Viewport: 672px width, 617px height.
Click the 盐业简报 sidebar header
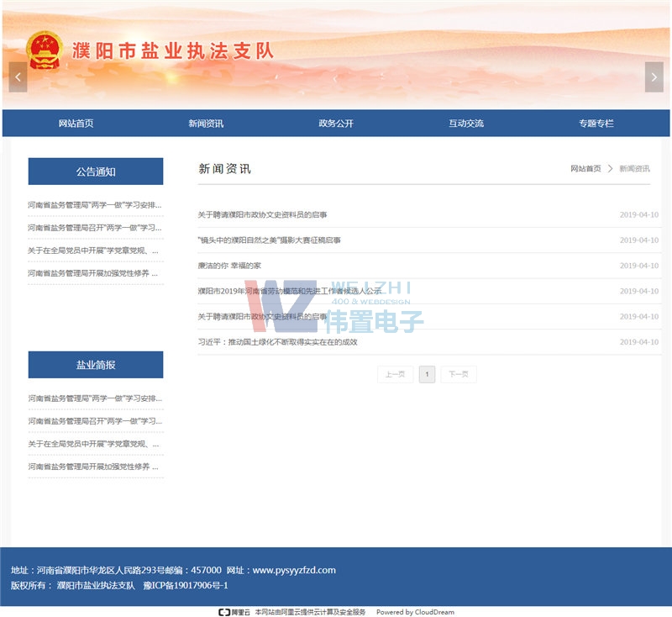[96, 365]
